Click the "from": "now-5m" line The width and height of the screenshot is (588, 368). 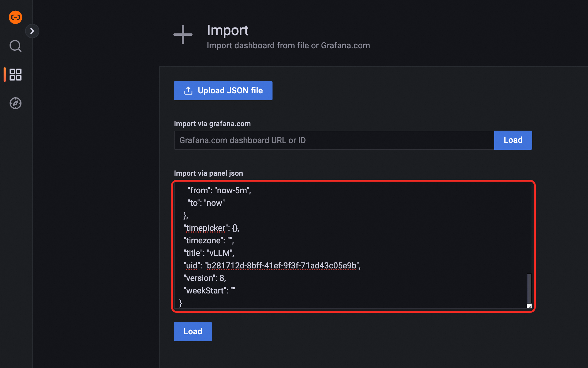click(219, 190)
